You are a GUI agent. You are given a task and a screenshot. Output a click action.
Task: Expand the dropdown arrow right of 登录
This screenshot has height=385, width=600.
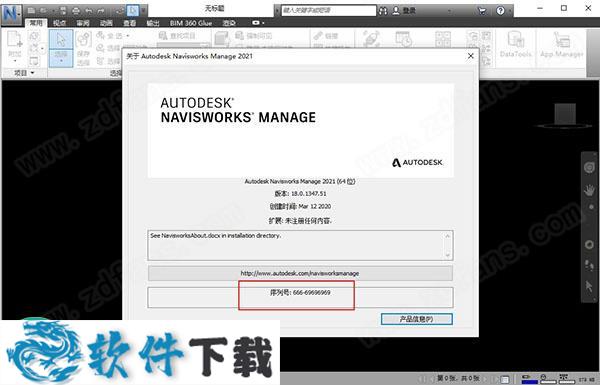coord(449,11)
